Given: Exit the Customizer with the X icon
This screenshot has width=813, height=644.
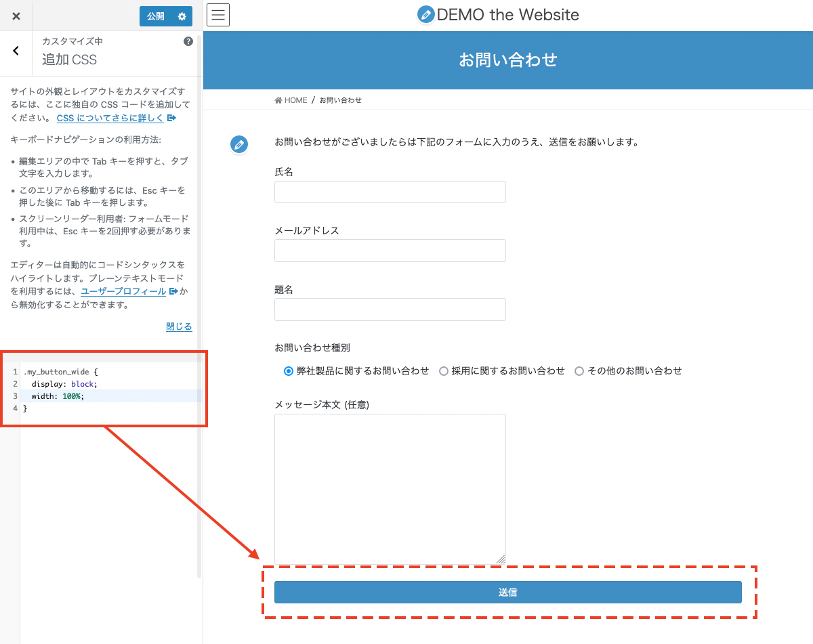Looking at the screenshot, I should [x=16, y=16].
